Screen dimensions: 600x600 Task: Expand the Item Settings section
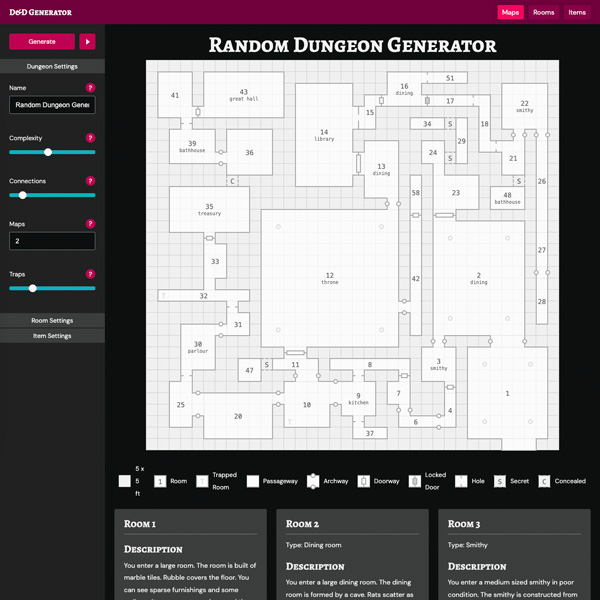click(52, 336)
